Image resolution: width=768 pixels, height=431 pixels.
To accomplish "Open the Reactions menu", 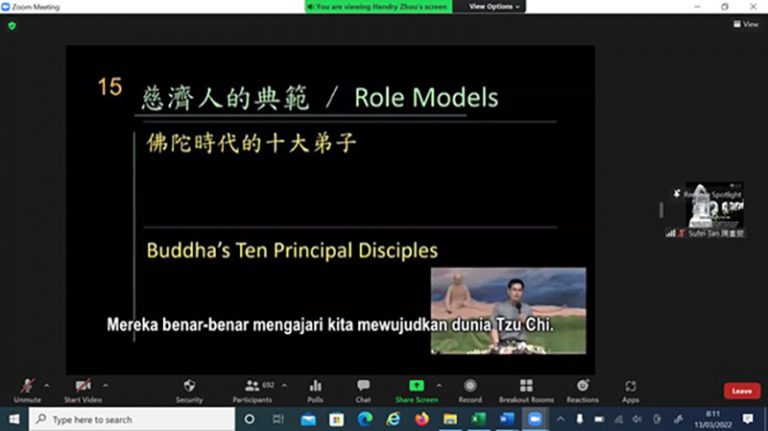I will (x=583, y=390).
